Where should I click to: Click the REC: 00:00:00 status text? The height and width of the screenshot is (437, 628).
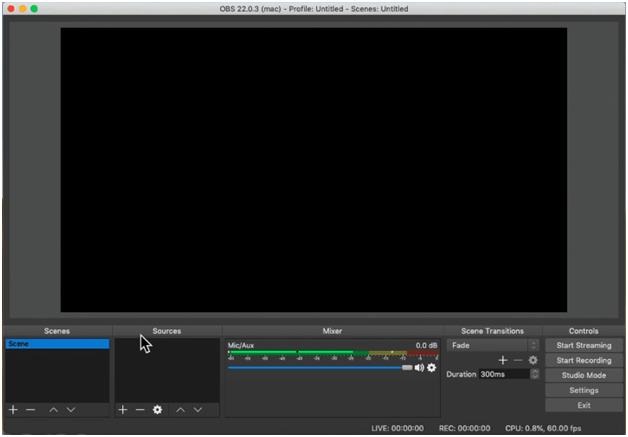point(465,428)
